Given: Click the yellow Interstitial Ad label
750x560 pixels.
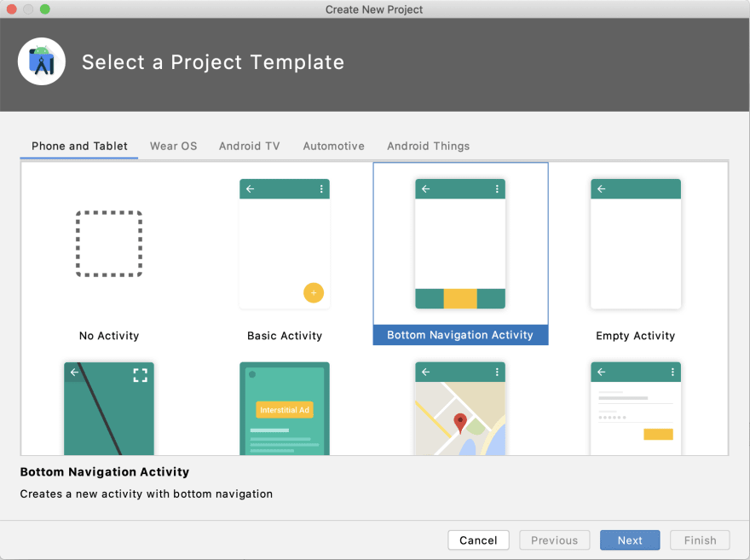Looking at the screenshot, I should click(285, 410).
